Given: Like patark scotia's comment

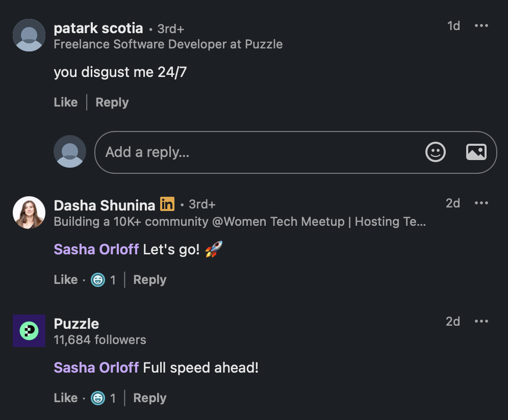Looking at the screenshot, I should click(x=66, y=102).
